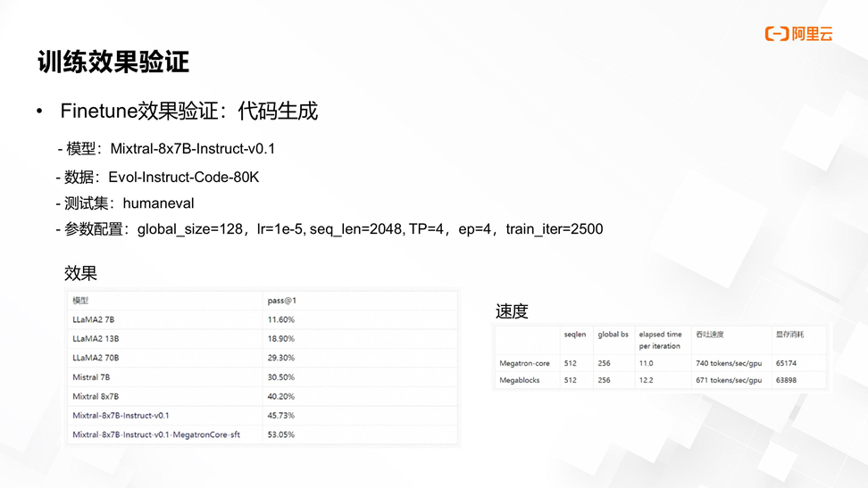868x488 pixels.
Task: Select the seqlen column header
Action: 574,335
